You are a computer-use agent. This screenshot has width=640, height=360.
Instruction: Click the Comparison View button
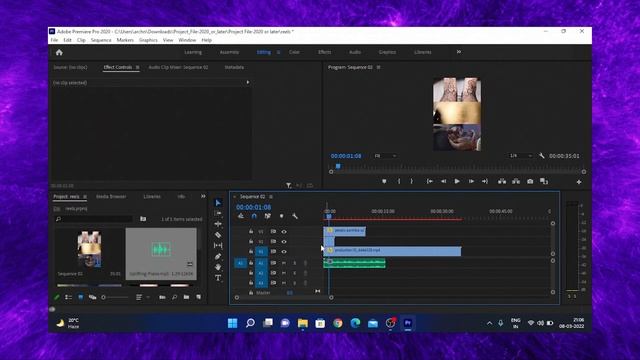pos(544,181)
